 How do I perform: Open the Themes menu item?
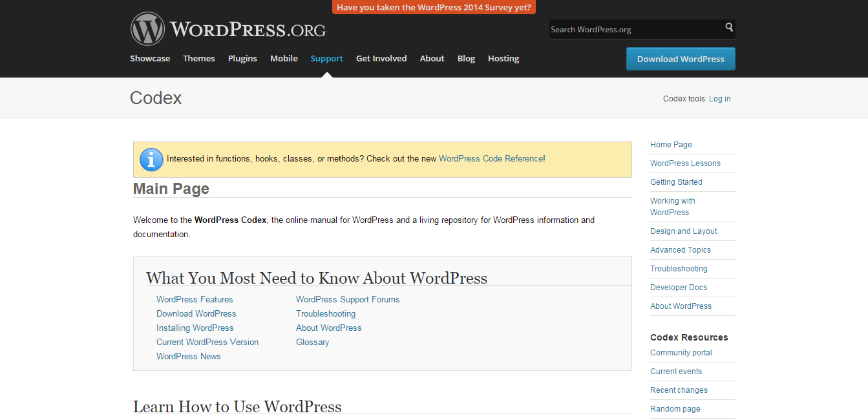(199, 58)
